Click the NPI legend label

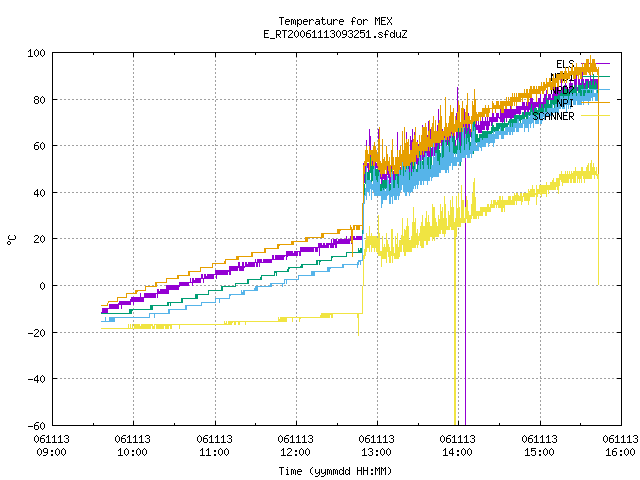[x=565, y=103]
